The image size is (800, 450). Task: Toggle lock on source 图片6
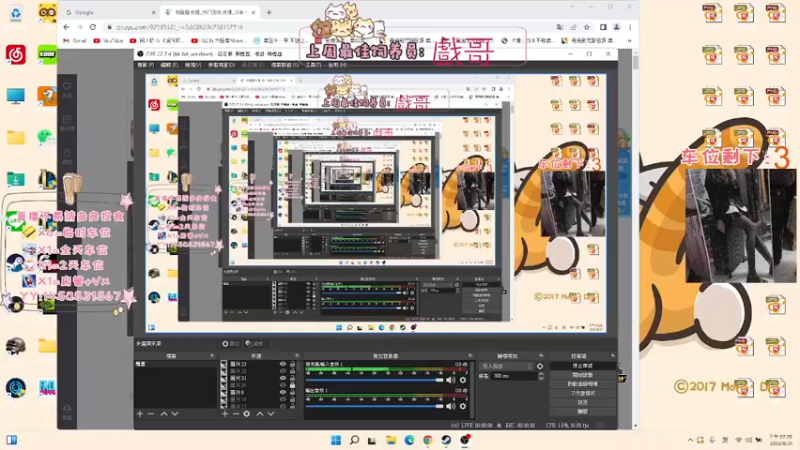pos(292,392)
